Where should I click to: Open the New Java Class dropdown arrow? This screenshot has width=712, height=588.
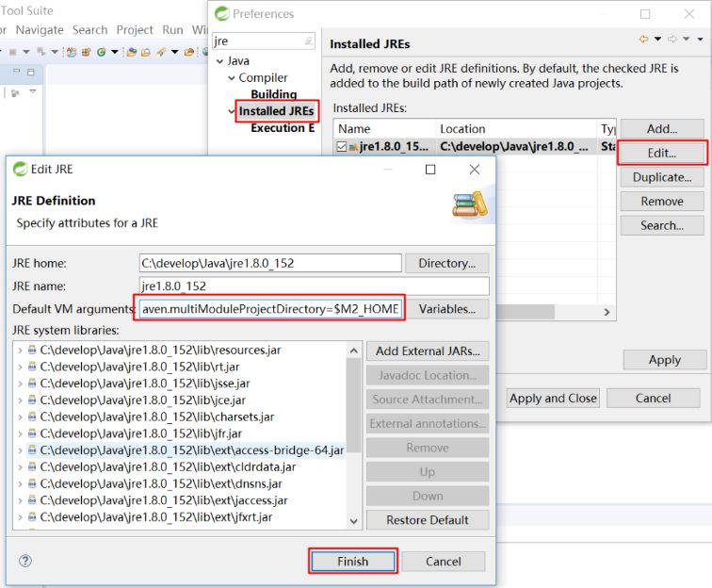[x=115, y=52]
